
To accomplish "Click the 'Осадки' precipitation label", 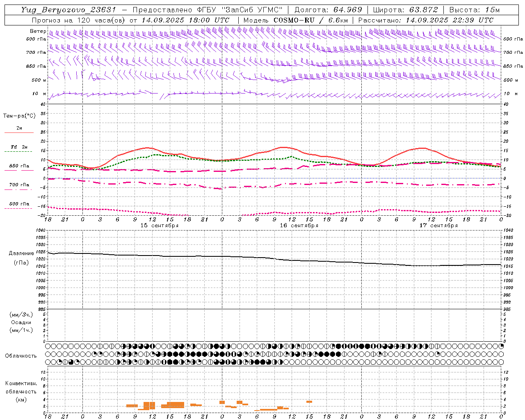I will click(x=21, y=322).
